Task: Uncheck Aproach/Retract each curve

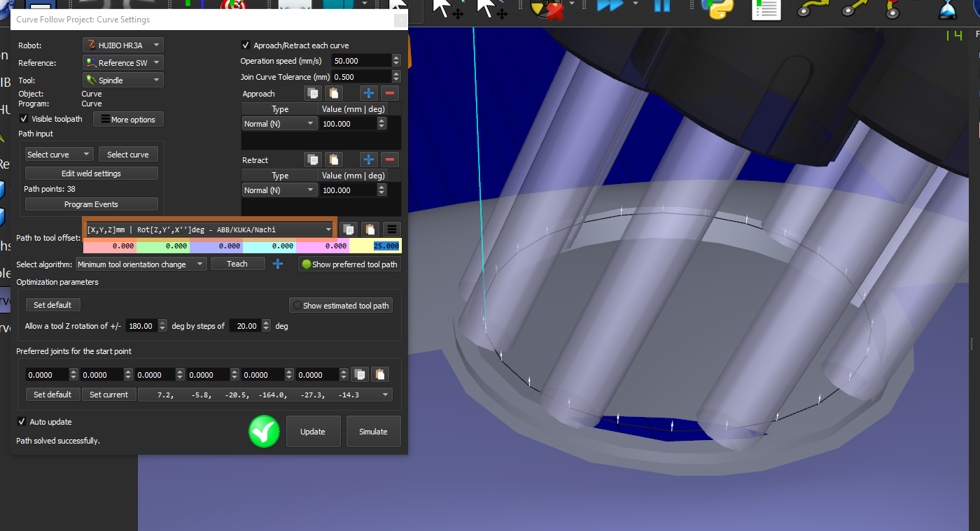Action: [x=246, y=45]
